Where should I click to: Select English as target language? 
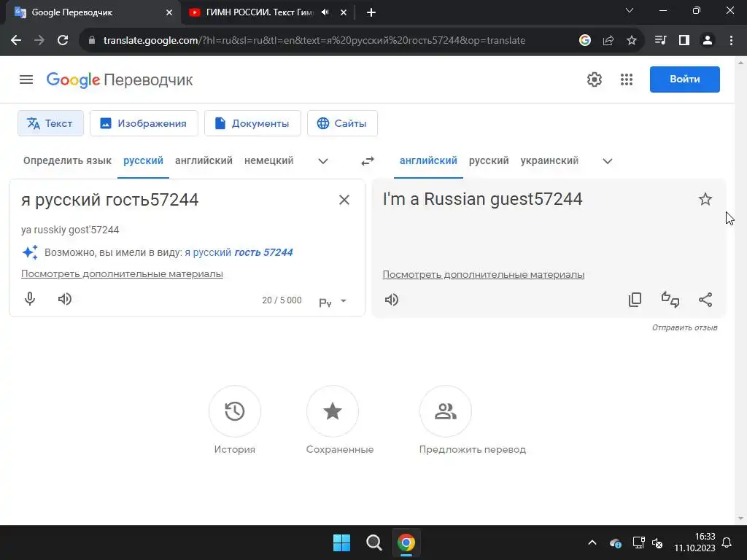[428, 161]
